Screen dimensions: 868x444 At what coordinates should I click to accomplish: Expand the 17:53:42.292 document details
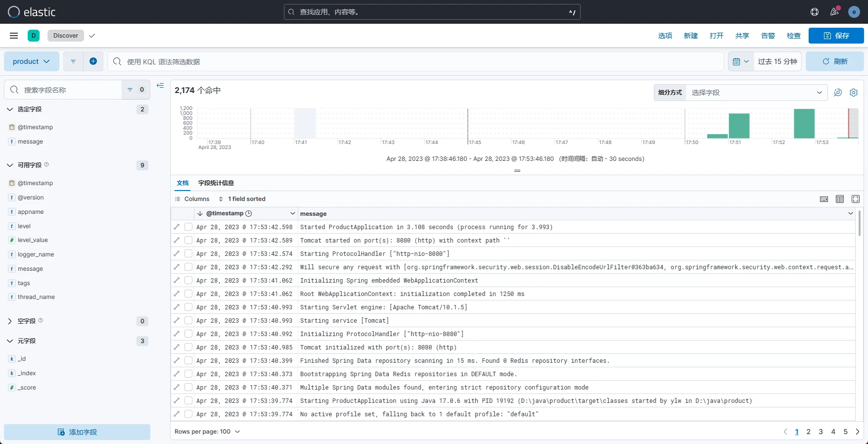(x=177, y=267)
